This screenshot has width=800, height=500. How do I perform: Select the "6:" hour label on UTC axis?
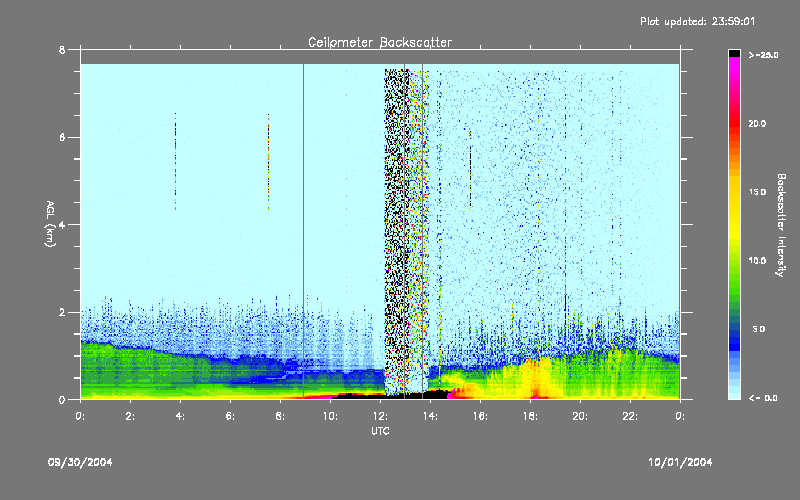230,416
